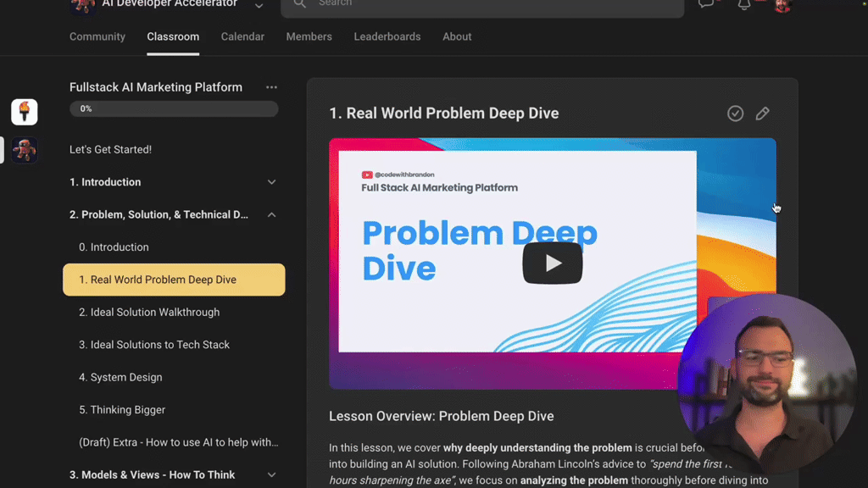This screenshot has height=488, width=868.
Task: Open the profile avatar in top bar
Action: pos(782,6)
